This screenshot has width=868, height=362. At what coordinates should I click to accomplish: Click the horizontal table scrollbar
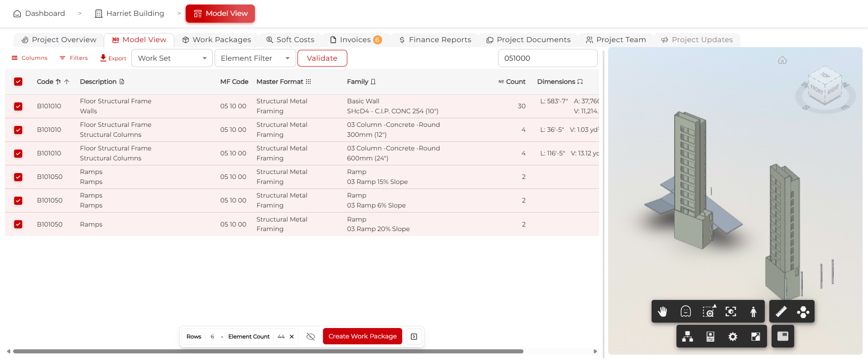click(268, 351)
